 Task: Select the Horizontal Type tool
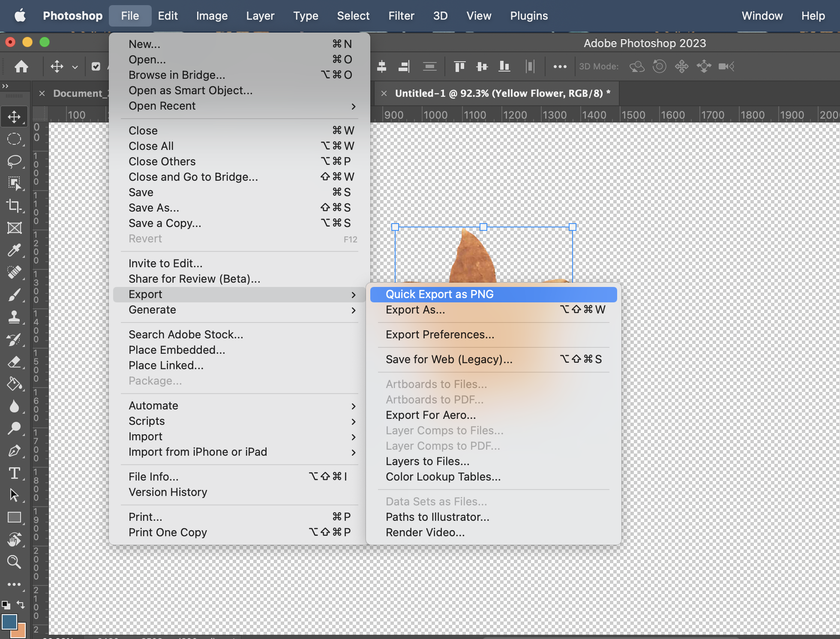pyautogui.click(x=14, y=473)
